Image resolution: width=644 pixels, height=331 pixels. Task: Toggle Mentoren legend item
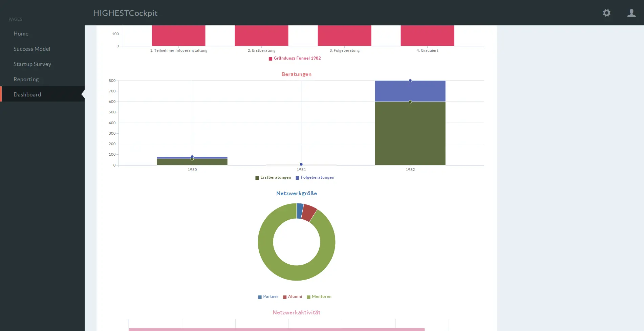(319, 296)
